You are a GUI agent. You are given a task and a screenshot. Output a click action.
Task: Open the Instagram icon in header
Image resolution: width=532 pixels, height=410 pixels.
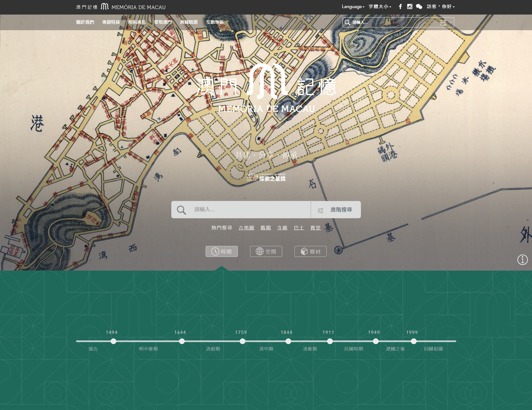(410, 7)
